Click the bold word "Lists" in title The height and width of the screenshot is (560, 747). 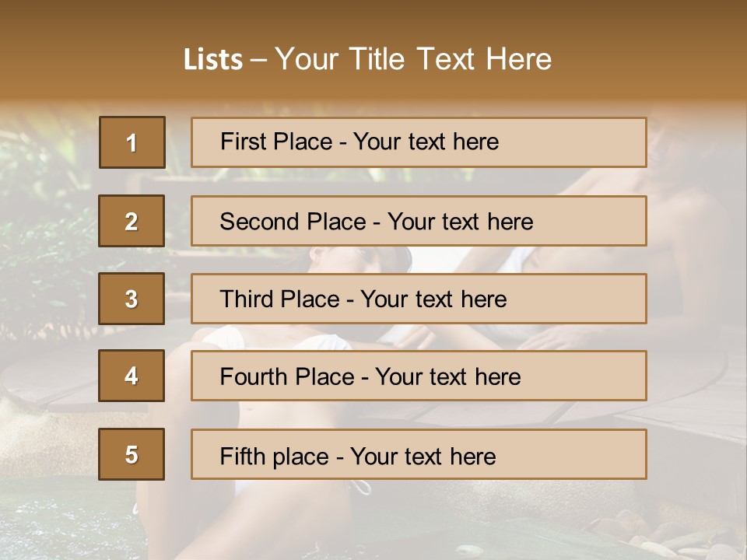pos(213,60)
